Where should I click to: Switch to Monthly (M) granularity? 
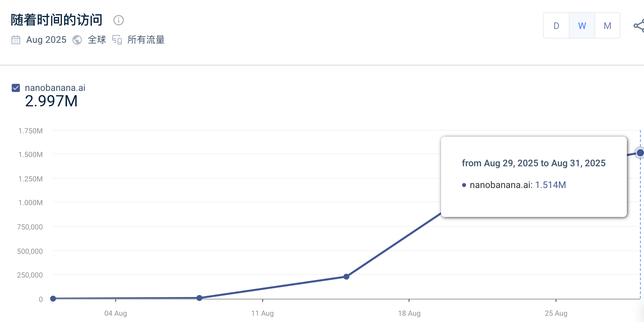coord(607,26)
